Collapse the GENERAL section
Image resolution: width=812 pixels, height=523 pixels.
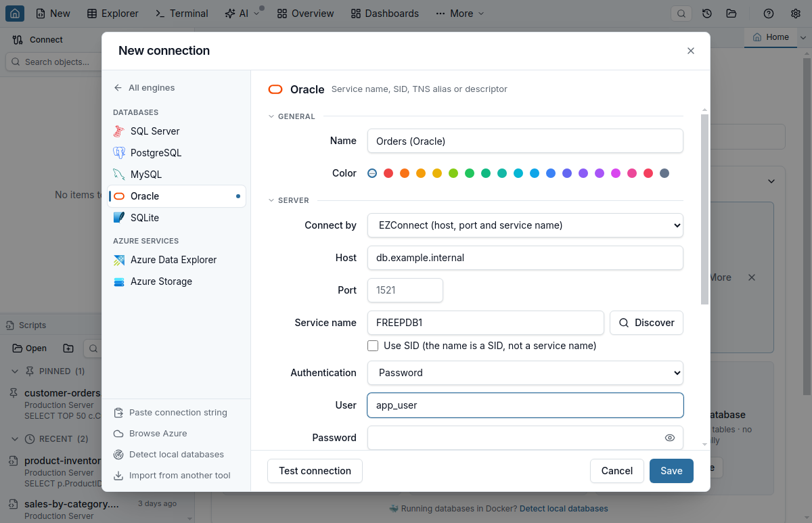tap(292, 116)
